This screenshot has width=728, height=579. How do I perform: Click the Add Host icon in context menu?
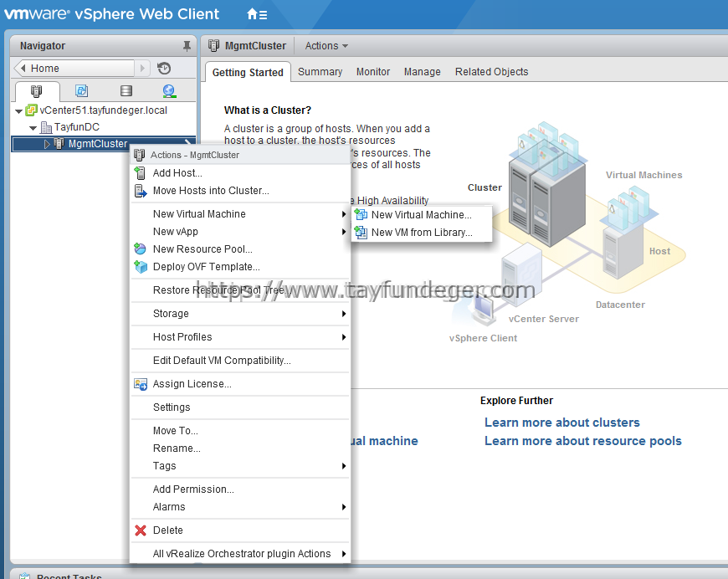coord(140,172)
